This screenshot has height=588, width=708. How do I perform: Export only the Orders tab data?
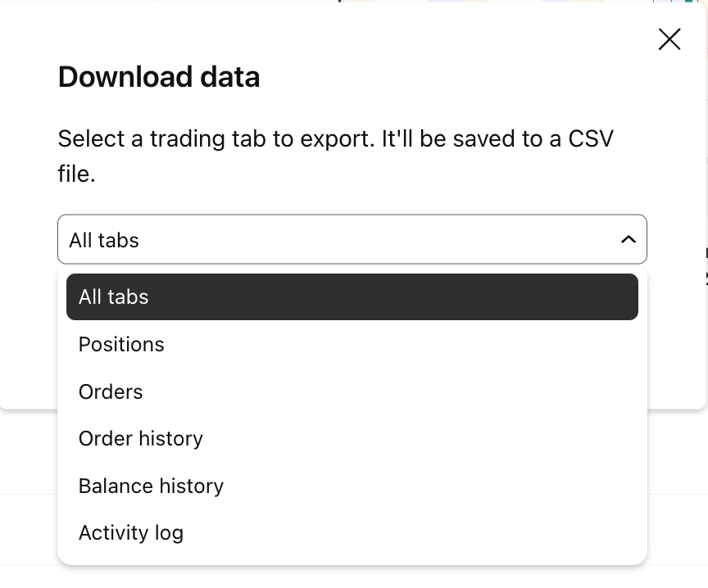pyautogui.click(x=352, y=391)
